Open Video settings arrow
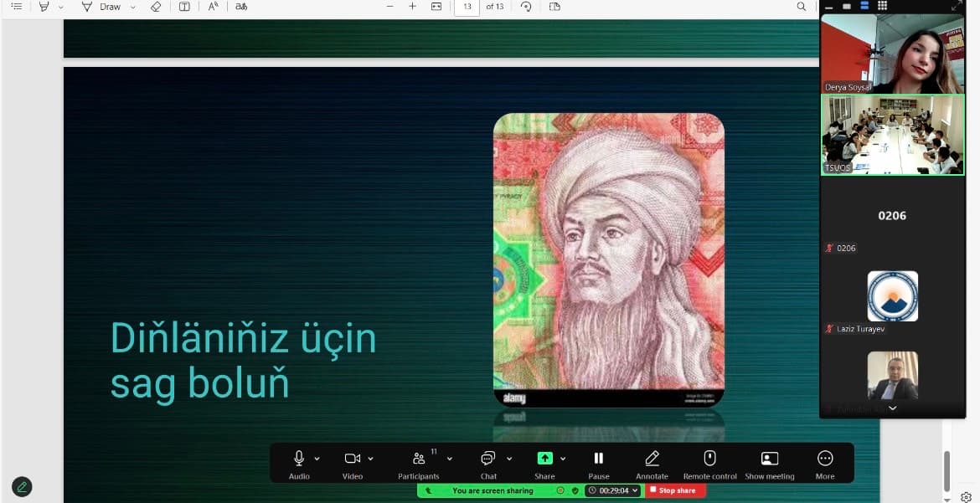Image resolution: width=980 pixels, height=503 pixels. tap(370, 459)
